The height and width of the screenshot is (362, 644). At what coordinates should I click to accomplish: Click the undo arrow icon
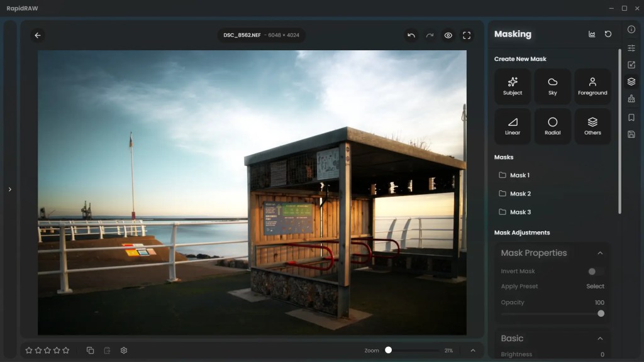(411, 36)
